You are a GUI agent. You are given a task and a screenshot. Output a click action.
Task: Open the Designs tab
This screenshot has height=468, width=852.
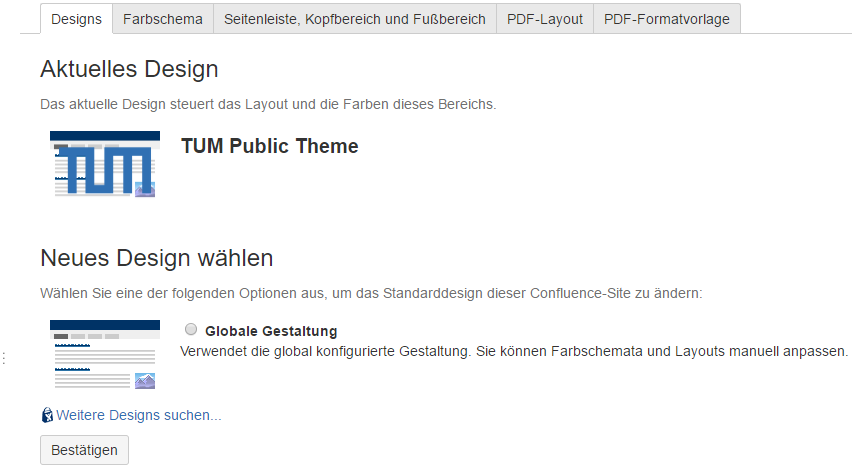point(76,19)
